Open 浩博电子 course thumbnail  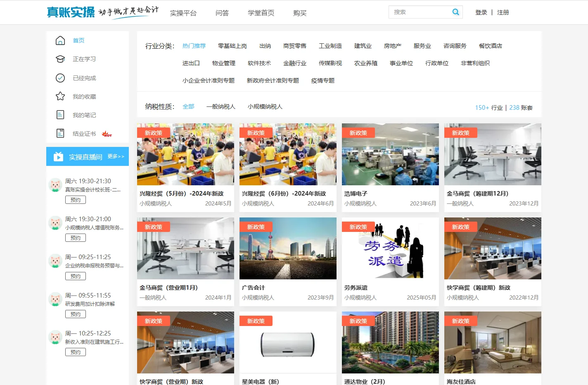[x=390, y=154]
